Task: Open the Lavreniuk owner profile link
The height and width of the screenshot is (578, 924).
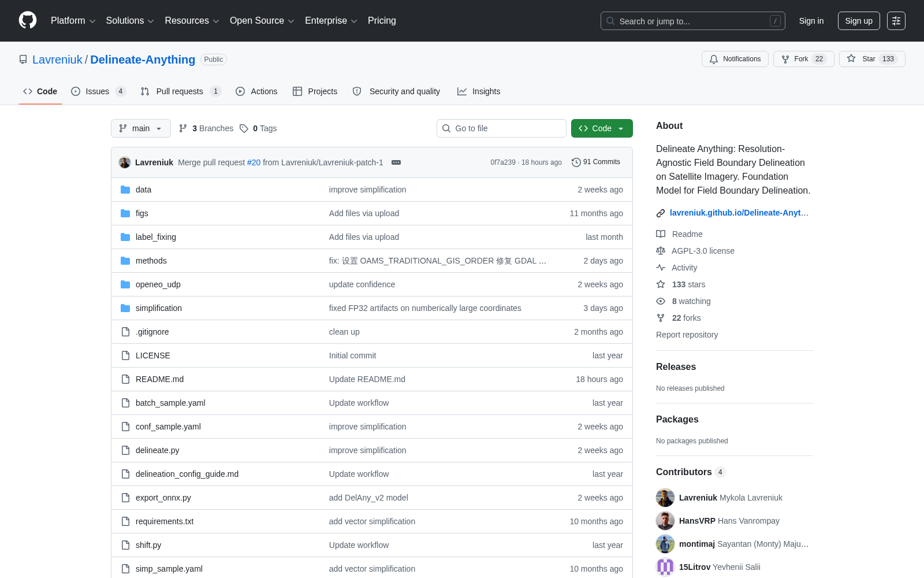Action: coord(58,60)
